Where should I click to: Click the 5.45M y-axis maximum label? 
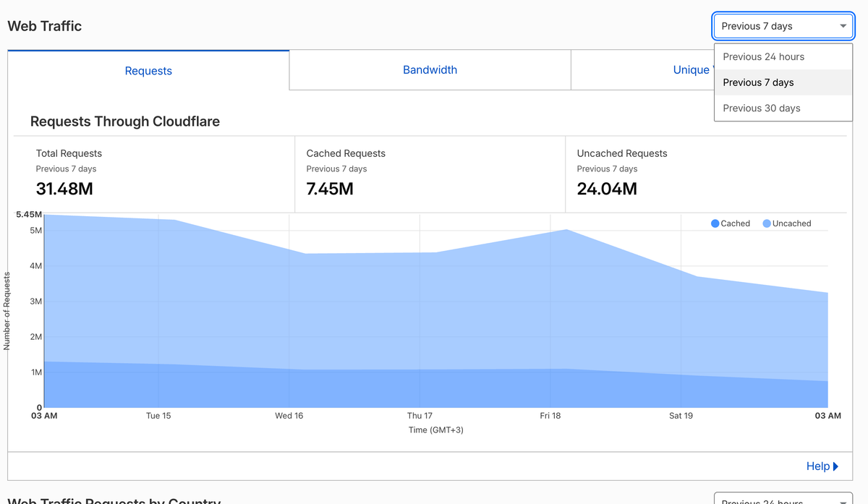(29, 215)
